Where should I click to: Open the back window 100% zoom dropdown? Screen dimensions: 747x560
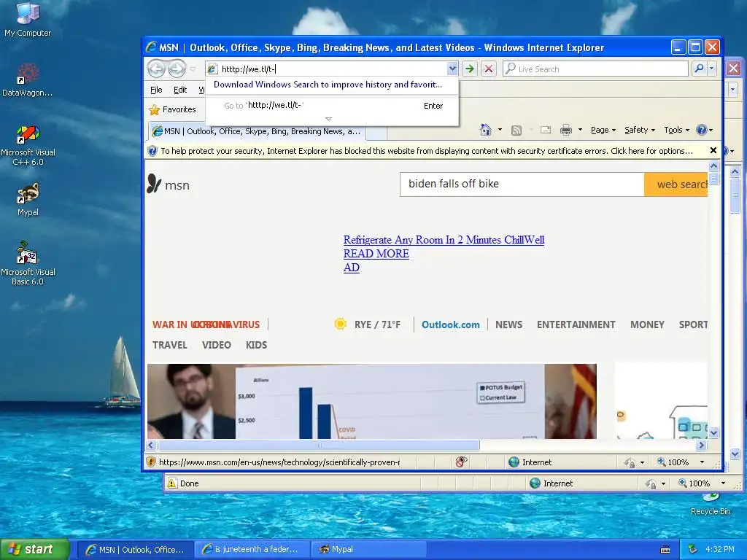coord(723,483)
